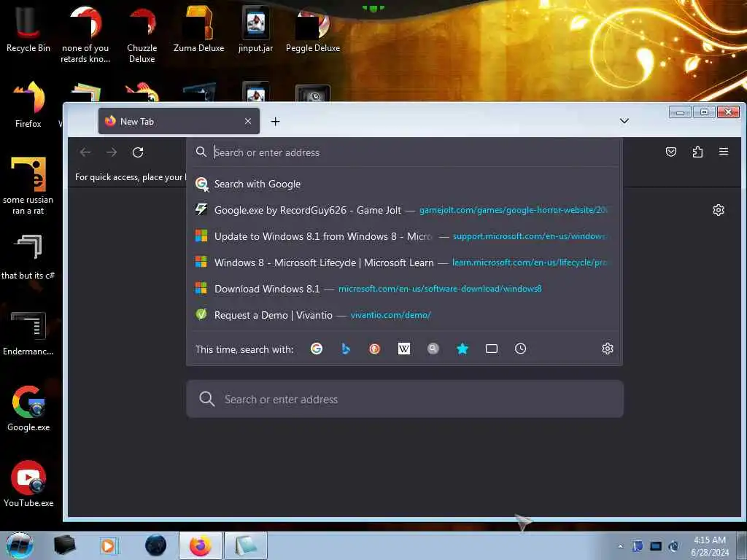747x560 pixels.
Task: Click the gamejolt.com URL link text
Action: 514,210
